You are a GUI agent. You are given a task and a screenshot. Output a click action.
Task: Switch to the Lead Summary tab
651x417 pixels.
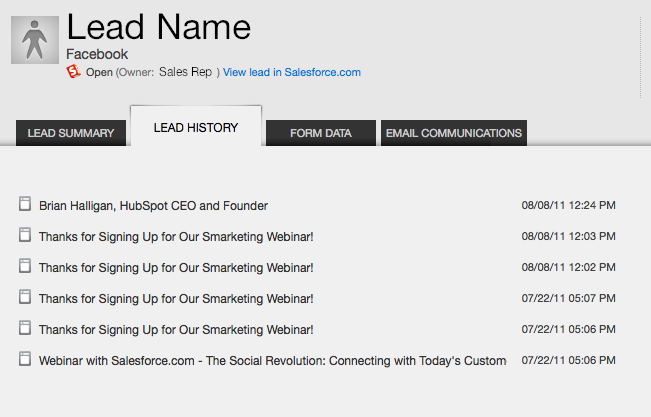(71, 133)
